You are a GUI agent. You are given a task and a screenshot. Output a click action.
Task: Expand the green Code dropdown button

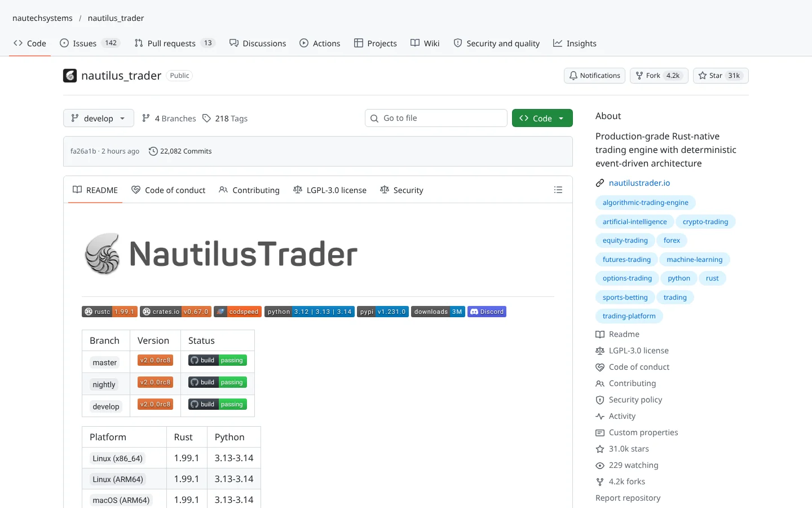point(542,118)
